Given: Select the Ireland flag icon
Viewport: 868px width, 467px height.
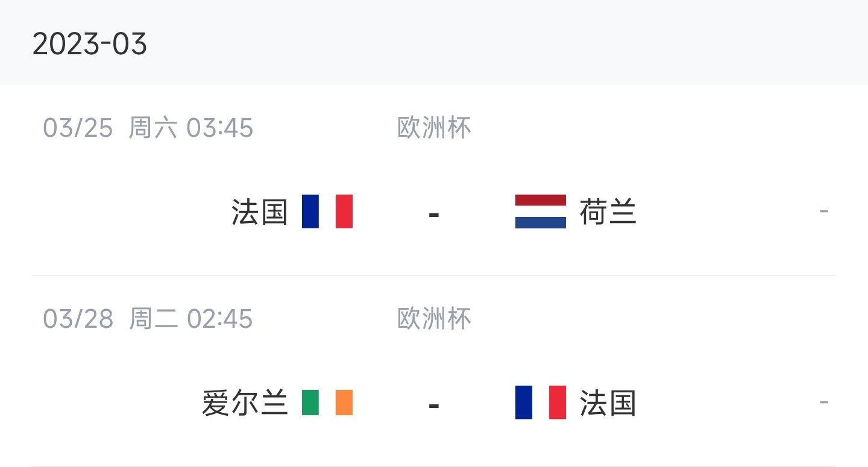Looking at the screenshot, I should tap(327, 403).
